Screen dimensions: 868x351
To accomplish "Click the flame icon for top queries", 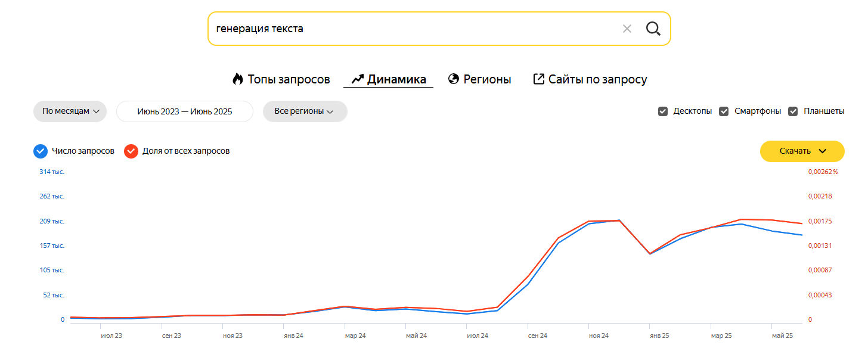I will point(238,79).
